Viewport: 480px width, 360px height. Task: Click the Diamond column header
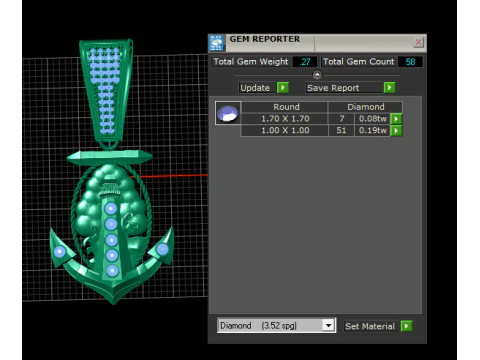[366, 107]
